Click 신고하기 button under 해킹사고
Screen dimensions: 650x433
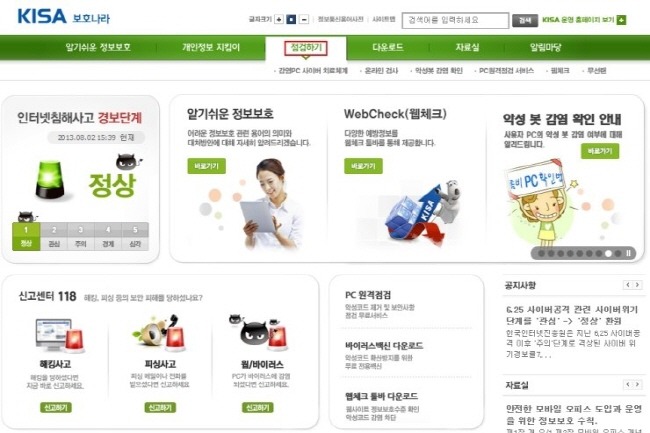click(56, 408)
